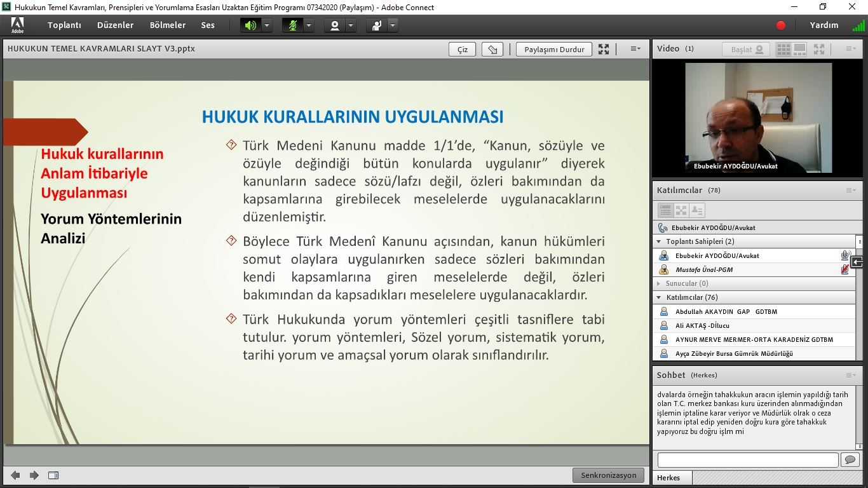Click the Çiz draw button
Viewport: 868px width, 488px height.
click(463, 50)
